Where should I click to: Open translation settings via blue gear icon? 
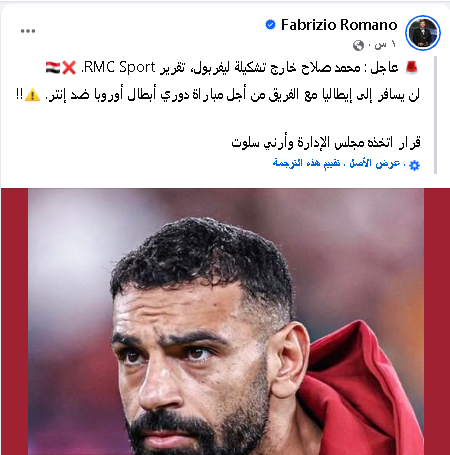[x=414, y=165]
